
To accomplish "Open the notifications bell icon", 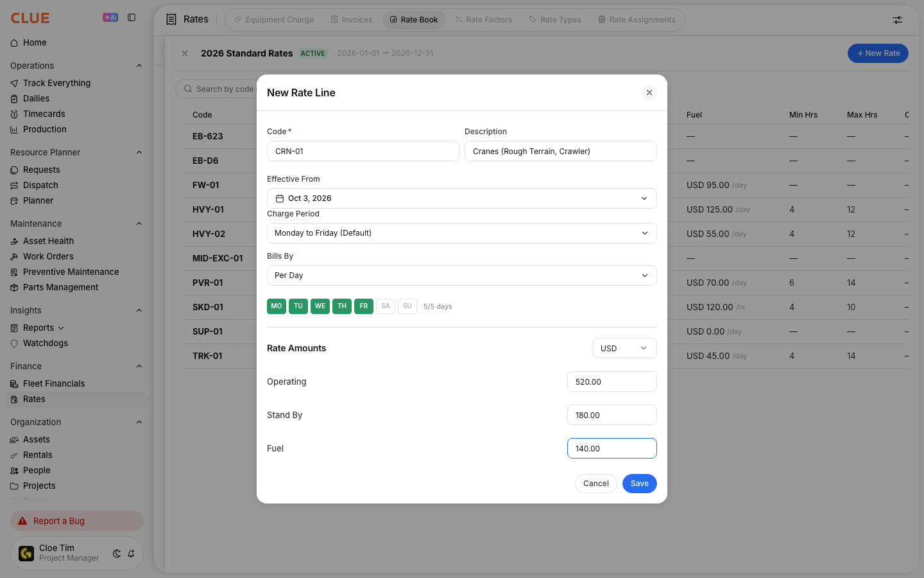I will click(131, 553).
